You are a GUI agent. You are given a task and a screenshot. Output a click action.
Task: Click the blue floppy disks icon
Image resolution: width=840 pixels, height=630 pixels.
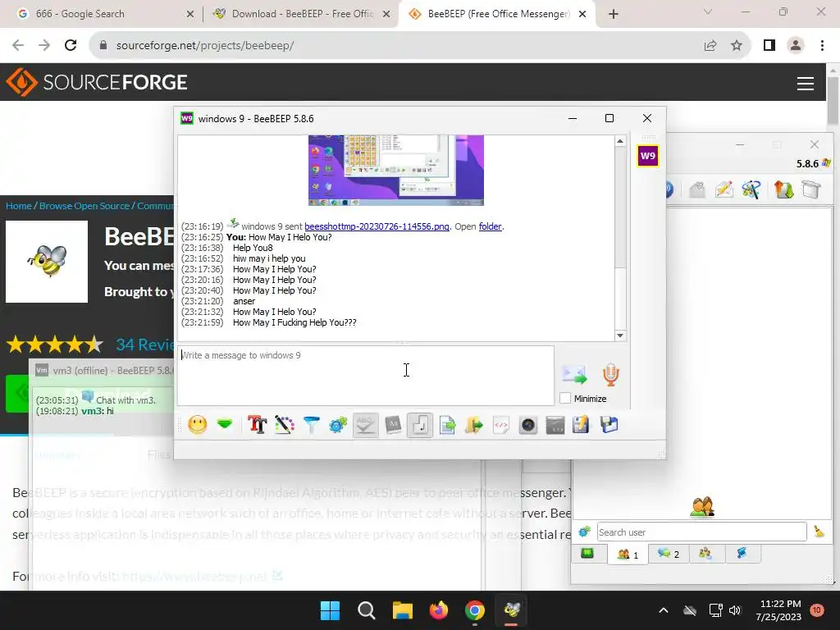click(x=609, y=426)
